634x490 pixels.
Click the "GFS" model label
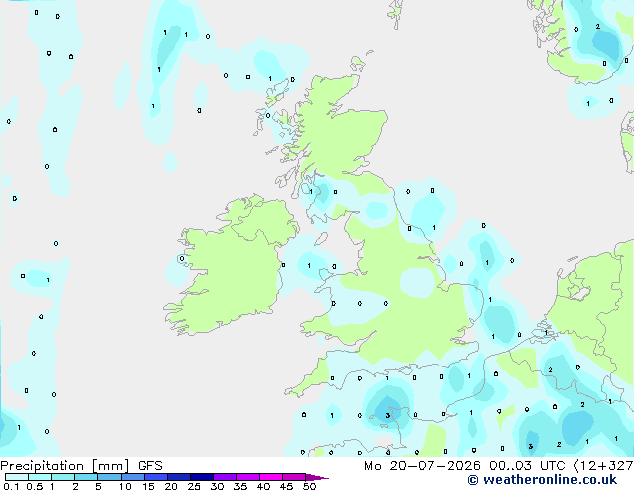click(150, 466)
